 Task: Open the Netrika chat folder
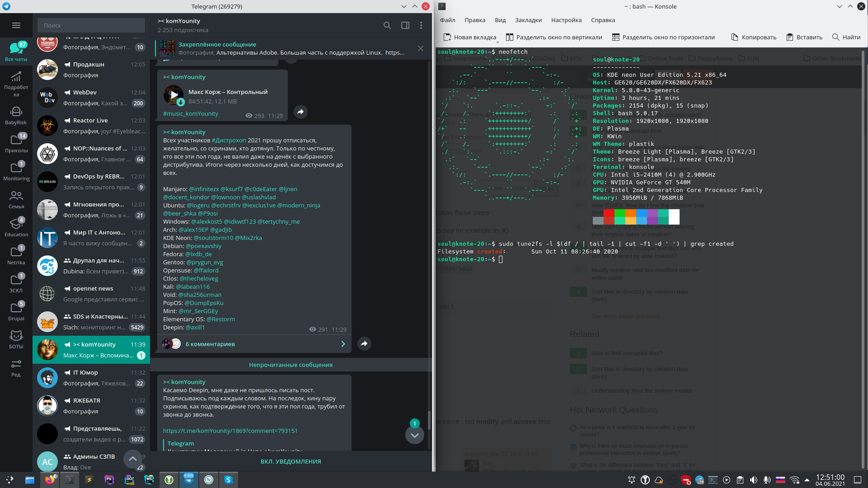[x=16, y=255]
